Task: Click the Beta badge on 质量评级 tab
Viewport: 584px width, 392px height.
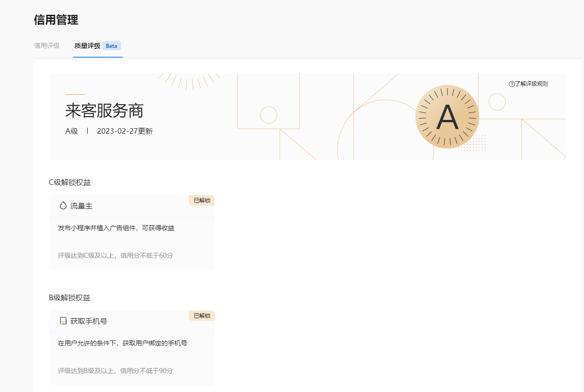Action: coord(112,46)
